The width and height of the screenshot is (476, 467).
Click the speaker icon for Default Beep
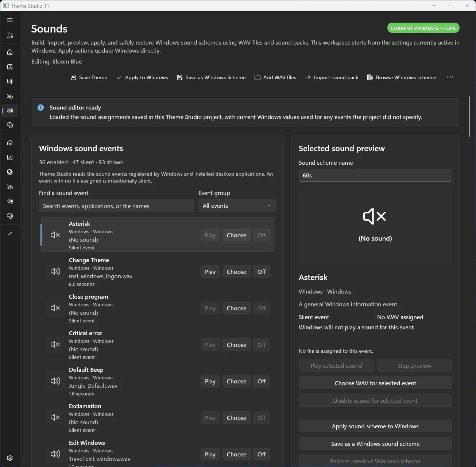click(55, 381)
